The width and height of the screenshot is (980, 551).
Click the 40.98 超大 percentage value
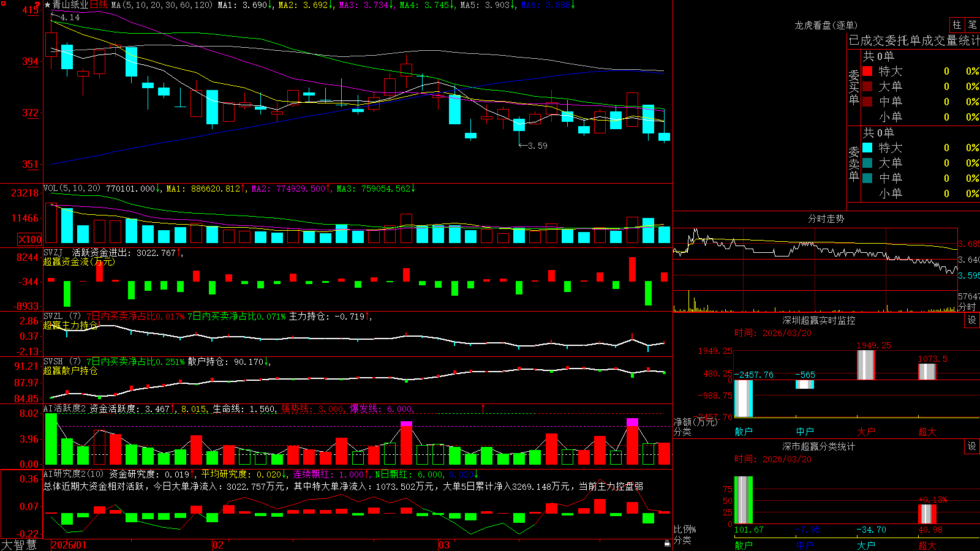pos(930,530)
